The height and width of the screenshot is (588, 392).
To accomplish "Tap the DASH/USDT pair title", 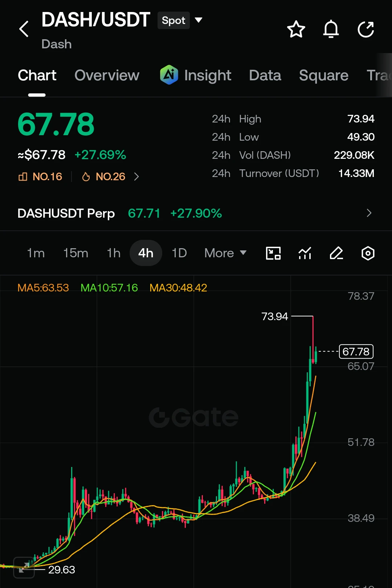I will [96, 20].
